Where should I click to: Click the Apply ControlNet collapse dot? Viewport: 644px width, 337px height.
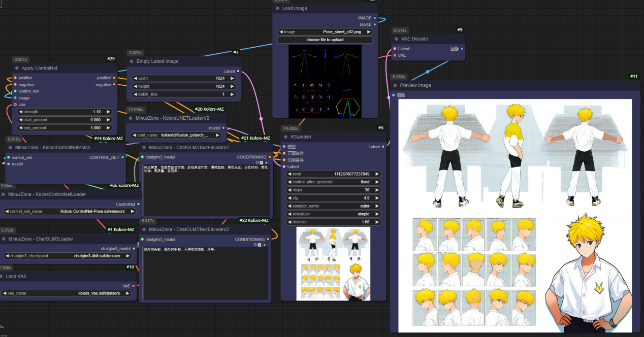[17, 68]
